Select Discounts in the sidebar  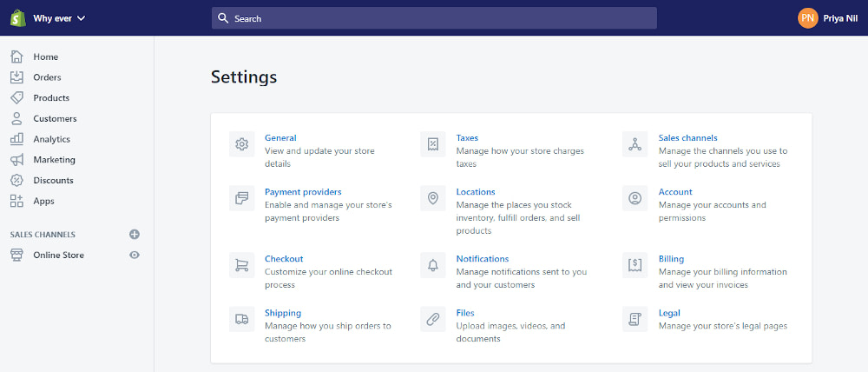(53, 180)
